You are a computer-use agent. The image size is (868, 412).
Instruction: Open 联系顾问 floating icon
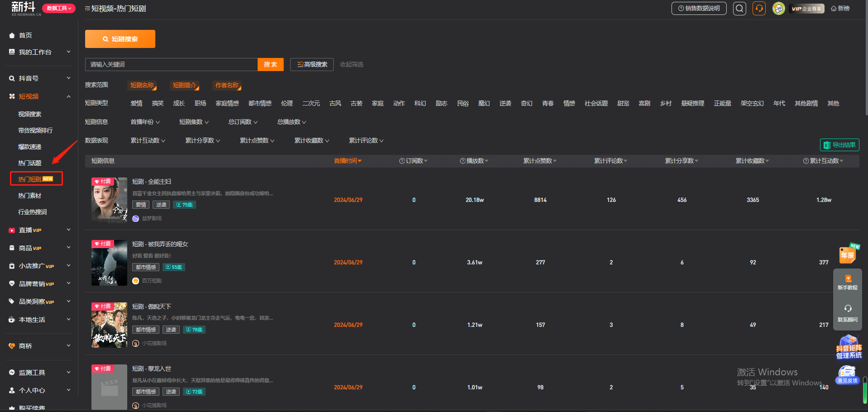[x=847, y=313]
